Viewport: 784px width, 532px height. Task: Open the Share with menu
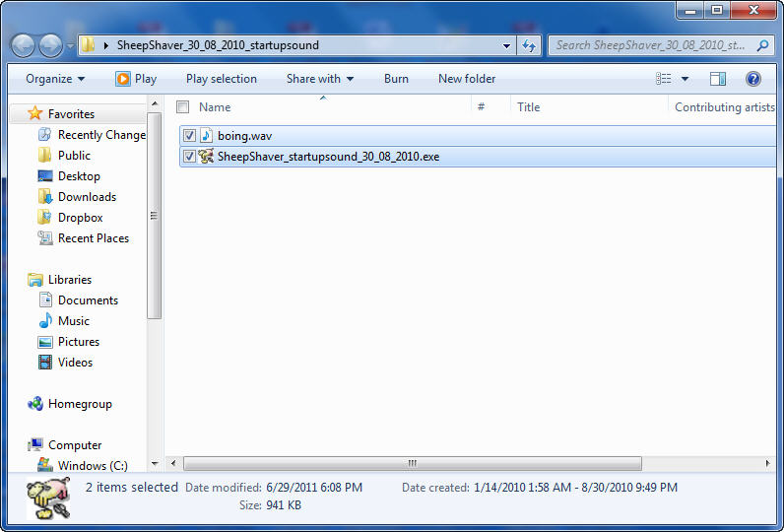tap(319, 79)
